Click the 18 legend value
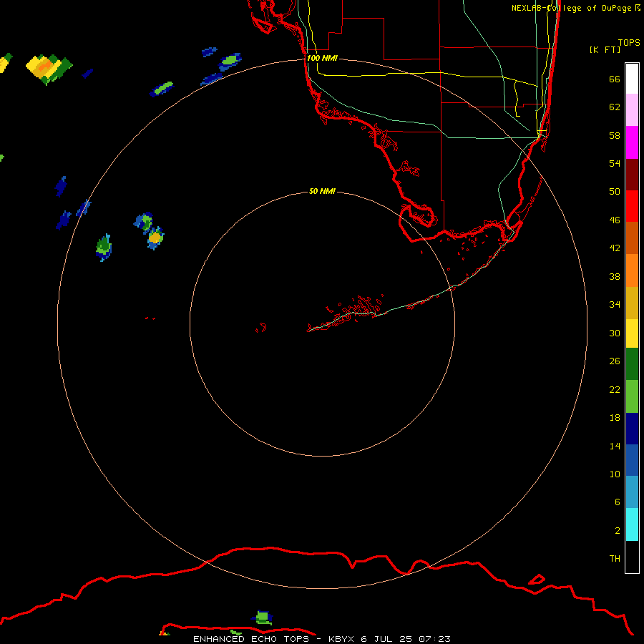This screenshot has height=644, width=644. tap(615, 417)
